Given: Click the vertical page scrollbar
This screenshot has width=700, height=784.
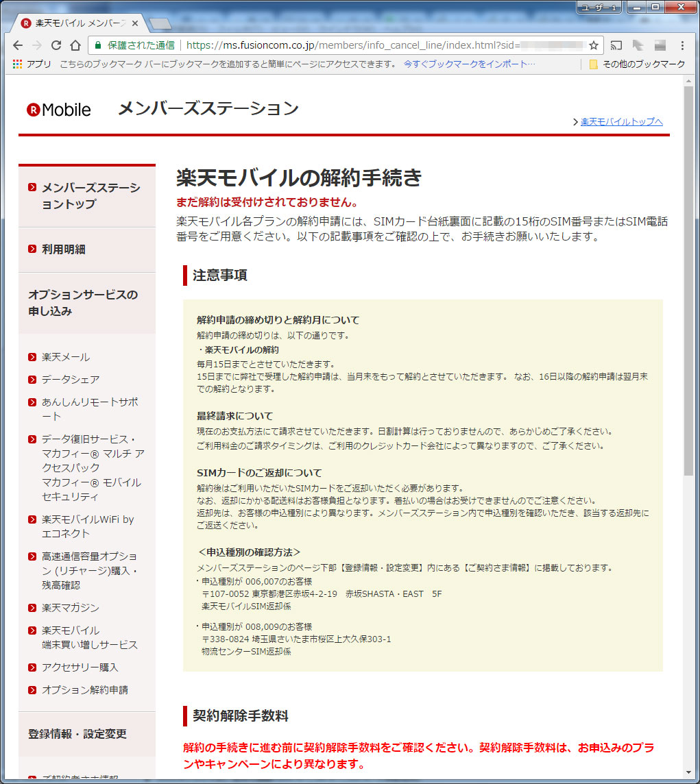Looking at the screenshot, I should [x=688, y=274].
